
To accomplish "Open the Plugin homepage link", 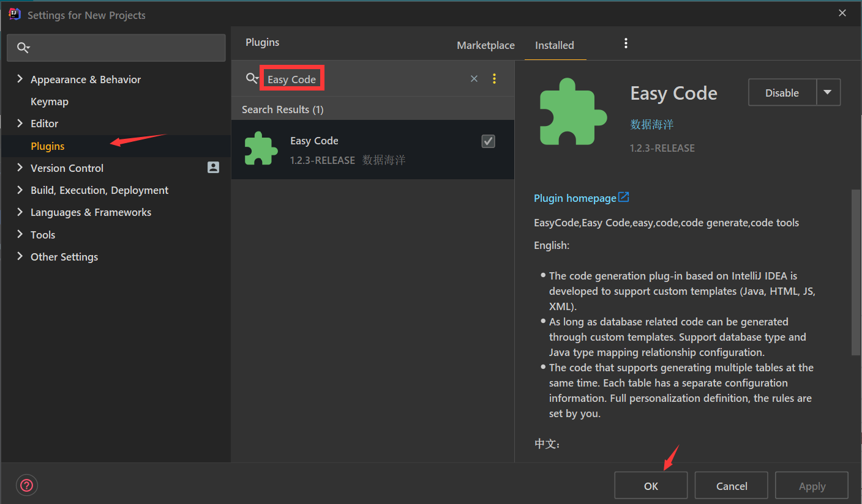I will coord(575,198).
